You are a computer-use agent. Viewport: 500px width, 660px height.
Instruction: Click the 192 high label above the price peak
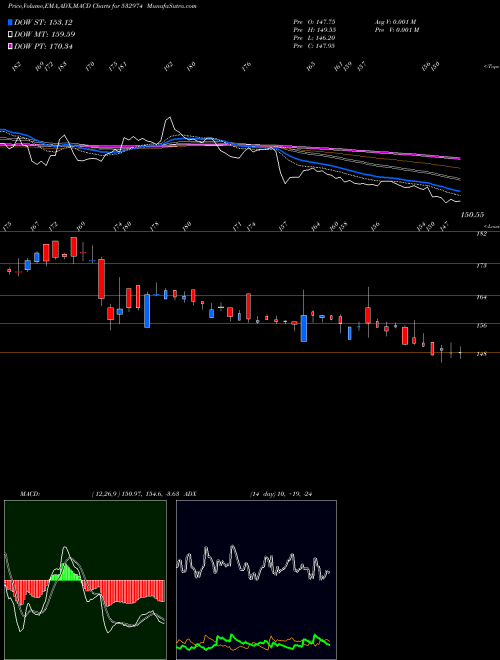169,67
